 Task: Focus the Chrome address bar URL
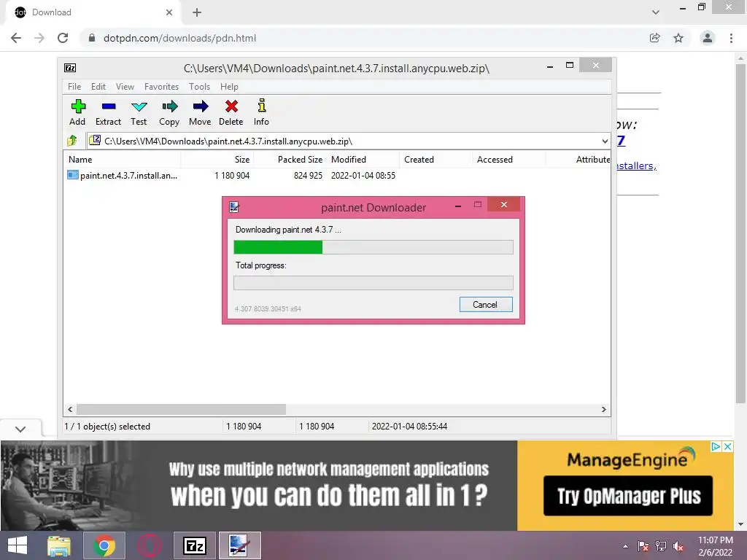point(179,38)
